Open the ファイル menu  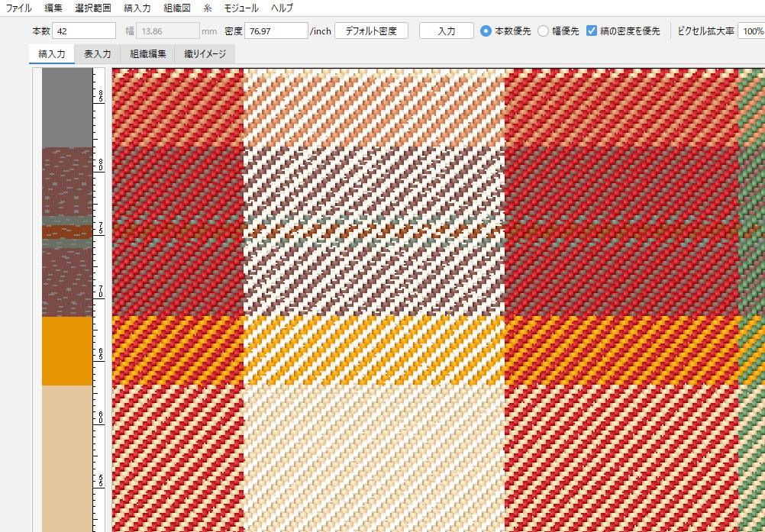pos(19,8)
